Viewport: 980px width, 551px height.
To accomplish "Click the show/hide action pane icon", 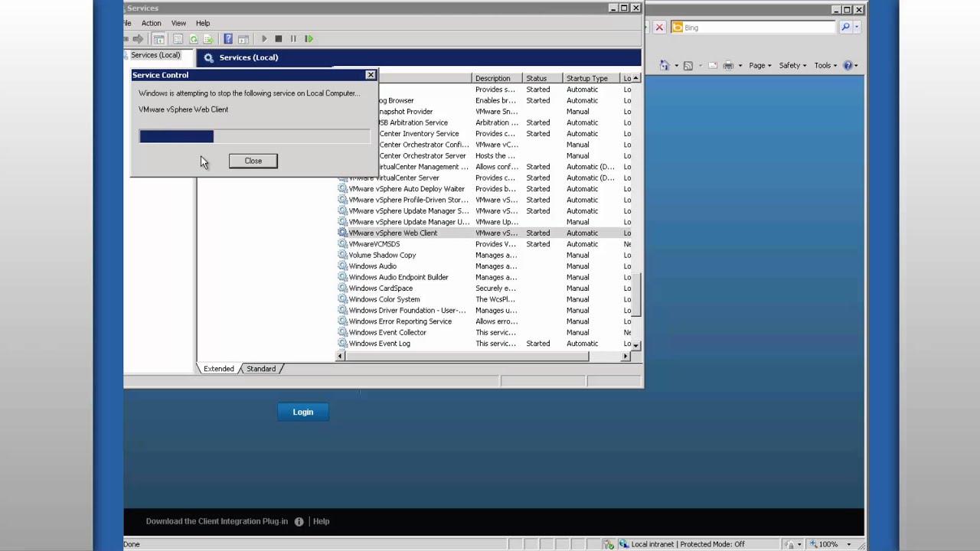I will coord(243,39).
